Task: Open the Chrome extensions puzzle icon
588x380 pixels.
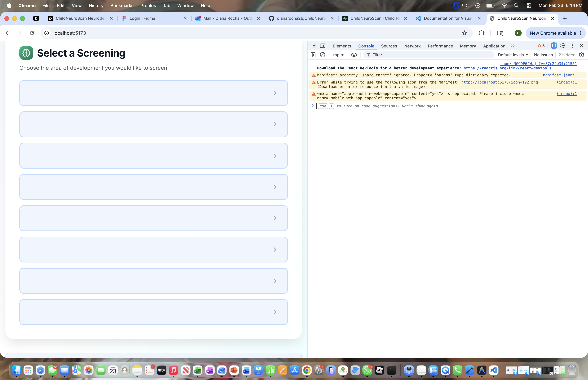Action: coord(481,33)
